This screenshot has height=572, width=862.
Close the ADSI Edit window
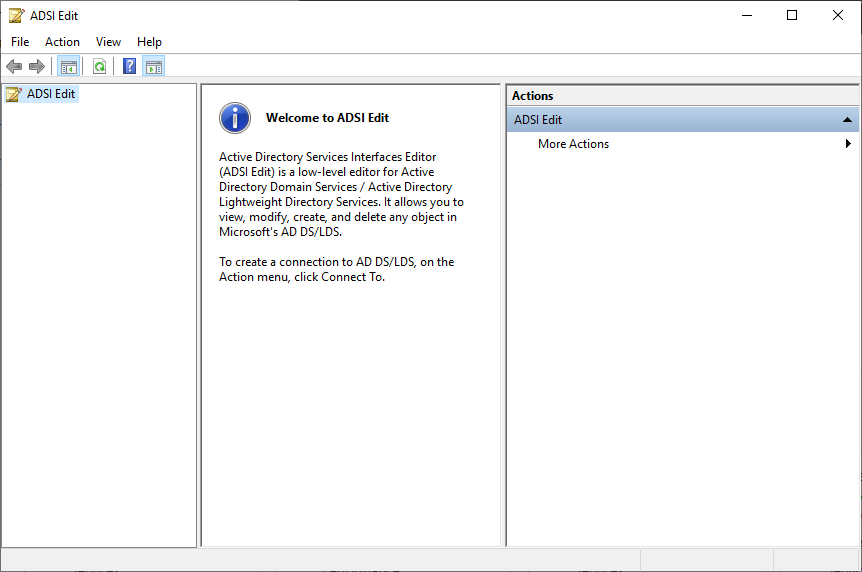click(838, 15)
